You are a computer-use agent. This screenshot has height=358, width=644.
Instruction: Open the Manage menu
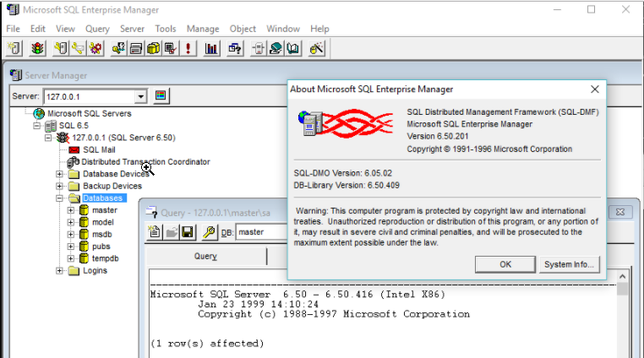203,29
